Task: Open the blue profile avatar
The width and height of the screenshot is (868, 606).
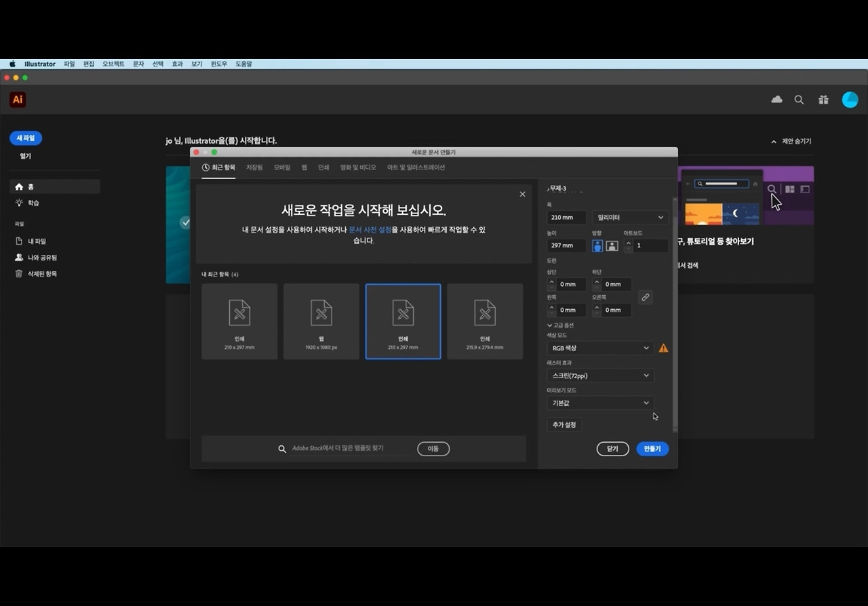Action: (x=850, y=100)
